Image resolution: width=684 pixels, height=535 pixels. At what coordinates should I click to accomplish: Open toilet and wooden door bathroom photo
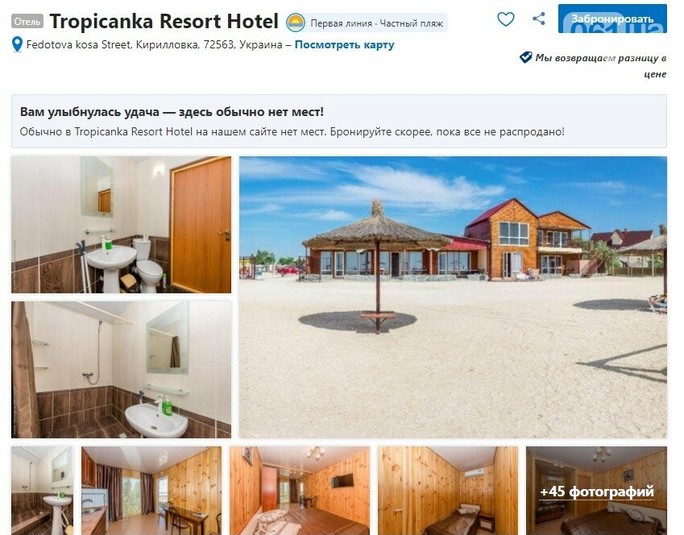[x=121, y=224]
